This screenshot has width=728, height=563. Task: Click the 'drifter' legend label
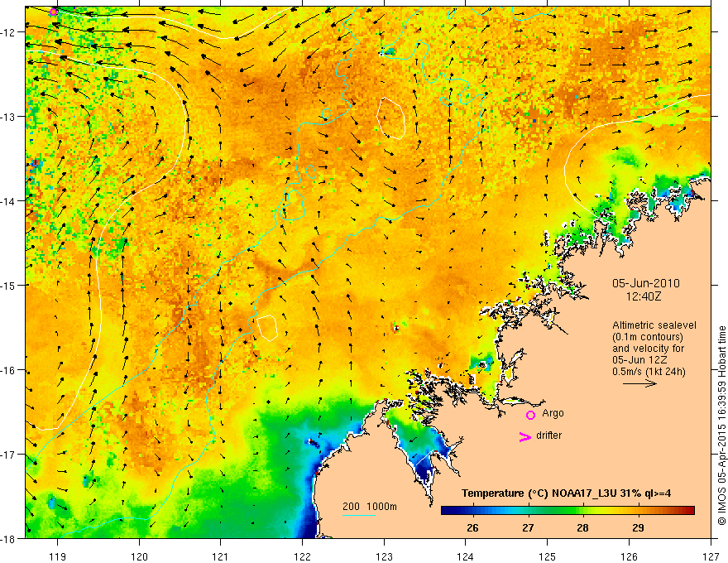(548, 435)
